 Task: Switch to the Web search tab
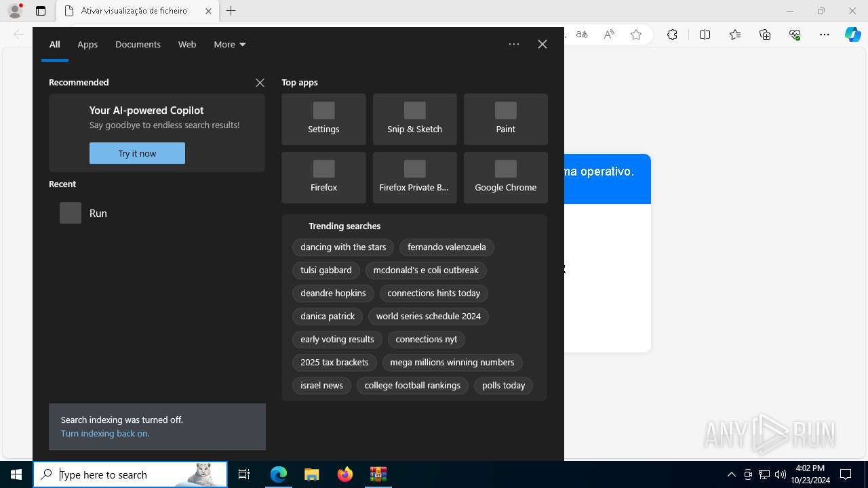[187, 45]
